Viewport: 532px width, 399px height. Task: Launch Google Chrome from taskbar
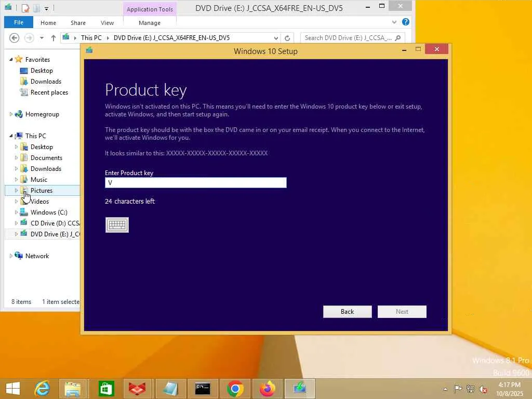click(x=235, y=389)
